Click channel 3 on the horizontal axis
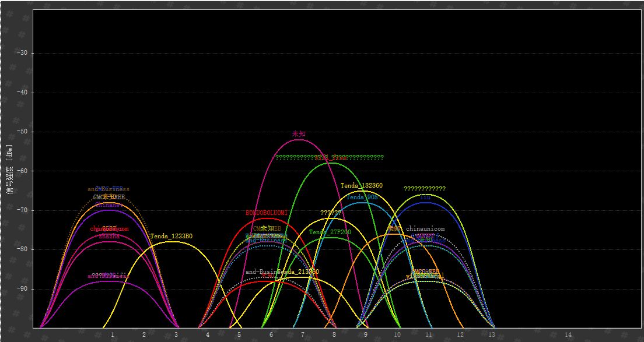 click(176, 335)
